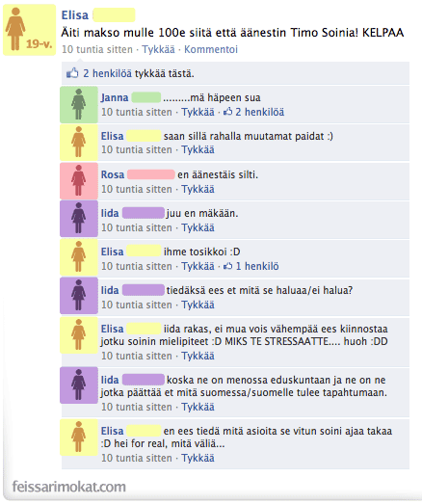This screenshot has width=422, height=504.
Task: Click the thumbs-up icon beside '2 henkilöä tykkää tästä'
Action: pyautogui.click(x=72, y=73)
